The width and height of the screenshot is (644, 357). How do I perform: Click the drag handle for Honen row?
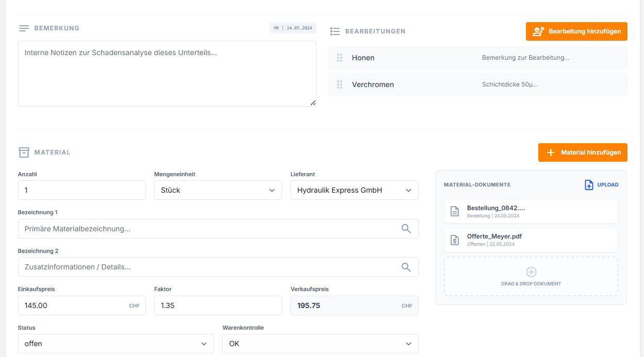click(x=339, y=58)
